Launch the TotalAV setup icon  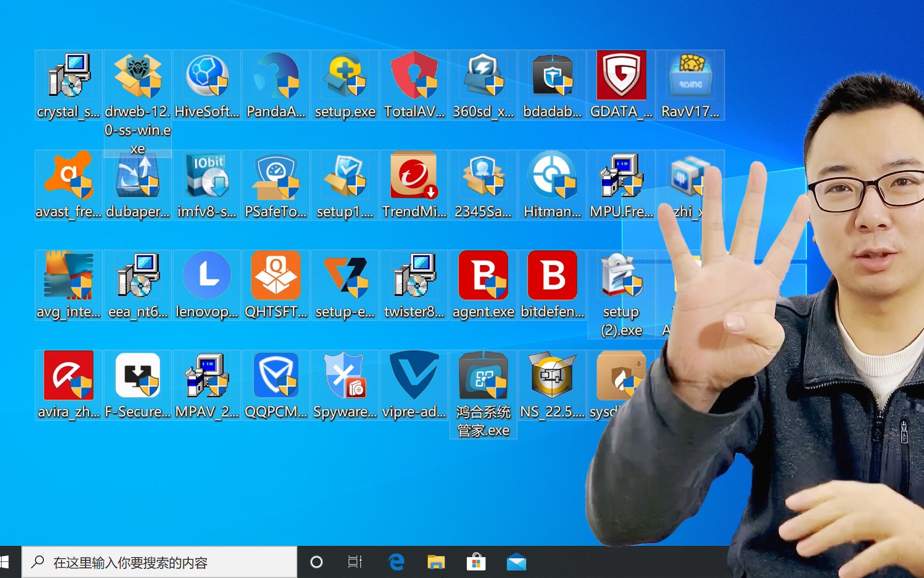[x=414, y=75]
